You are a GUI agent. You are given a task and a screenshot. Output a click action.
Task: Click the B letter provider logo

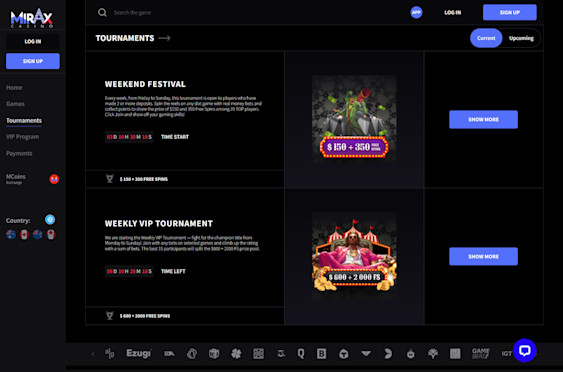coord(321,354)
